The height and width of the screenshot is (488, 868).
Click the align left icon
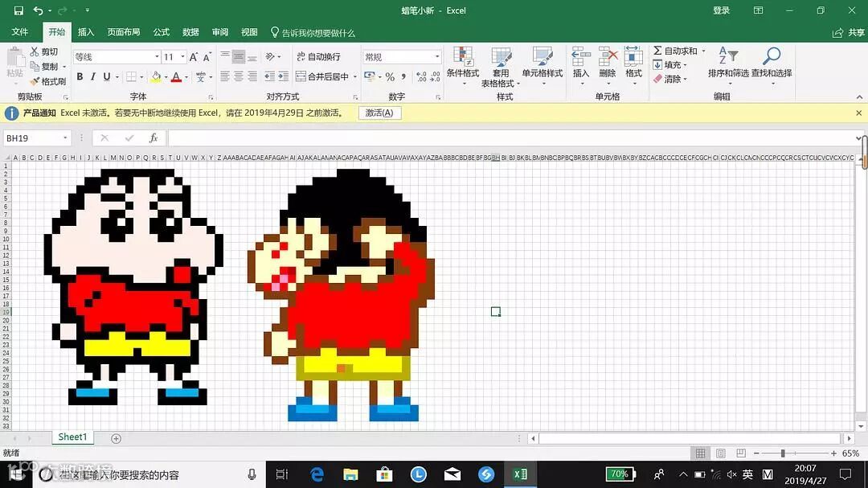click(225, 76)
